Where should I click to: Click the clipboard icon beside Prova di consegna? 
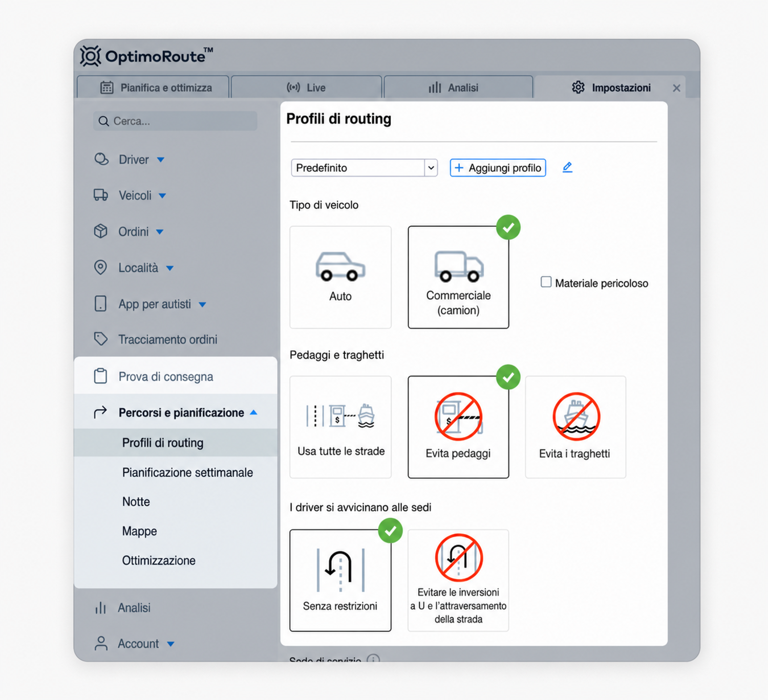click(101, 376)
